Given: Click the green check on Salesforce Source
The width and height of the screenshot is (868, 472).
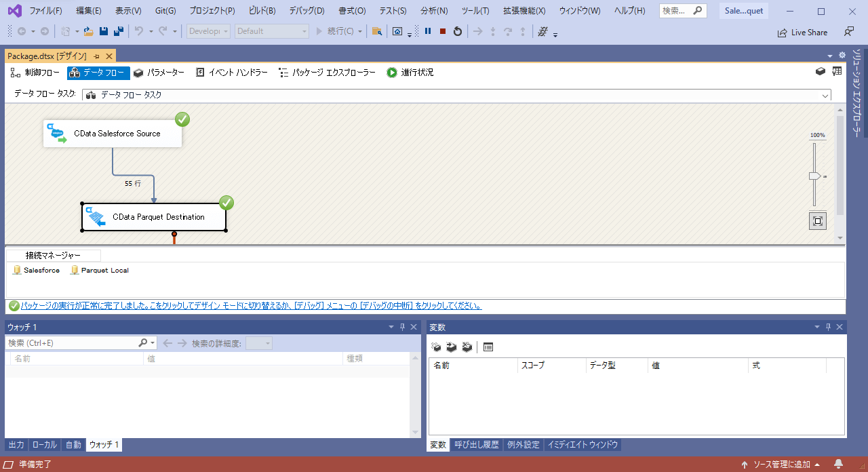Looking at the screenshot, I should (182, 119).
